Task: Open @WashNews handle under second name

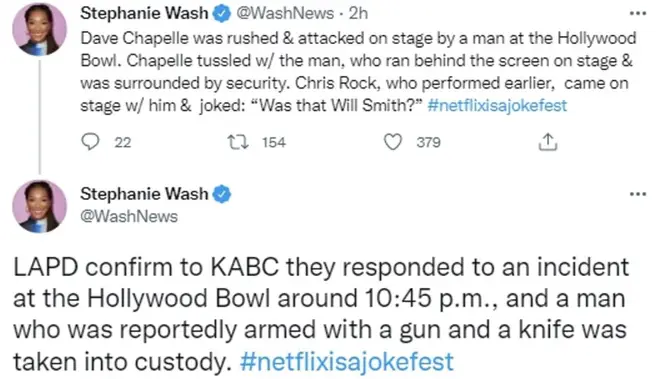Action: point(129,216)
